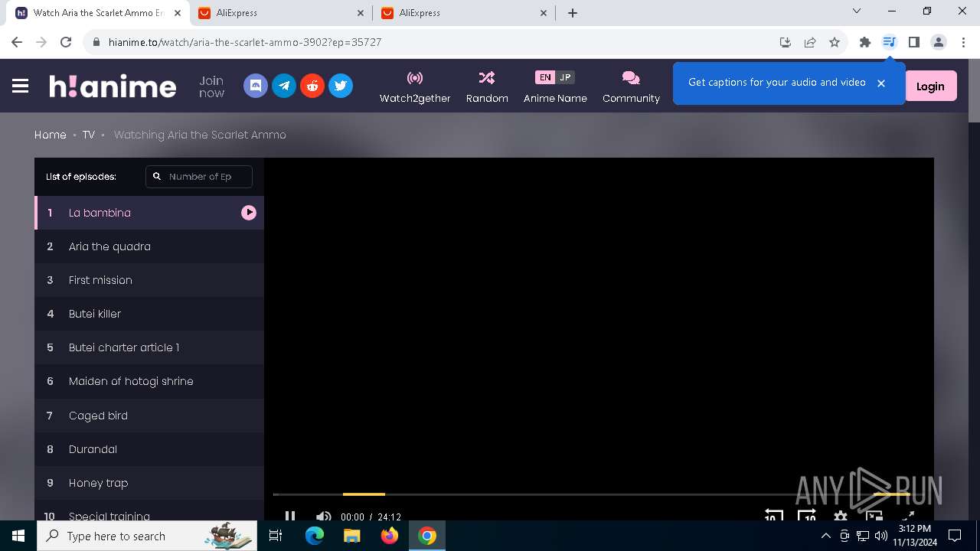Select episode 7 Caged bird
The width and height of the screenshot is (980, 551).
point(149,416)
